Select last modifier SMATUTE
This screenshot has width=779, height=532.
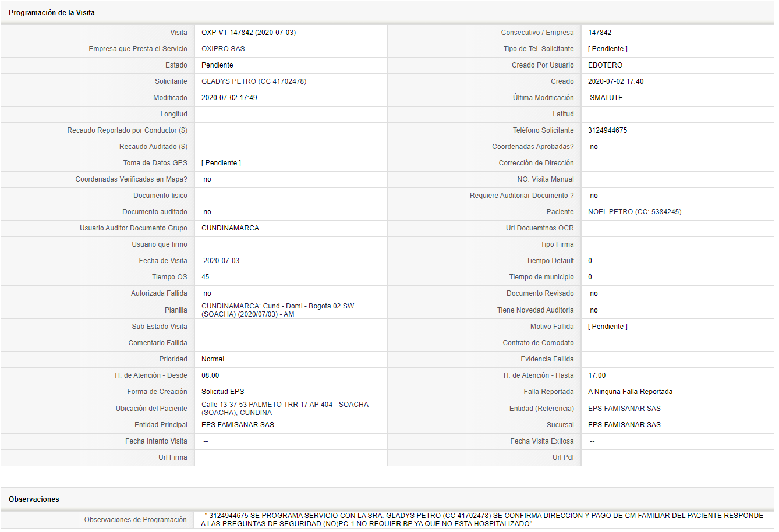[606, 98]
